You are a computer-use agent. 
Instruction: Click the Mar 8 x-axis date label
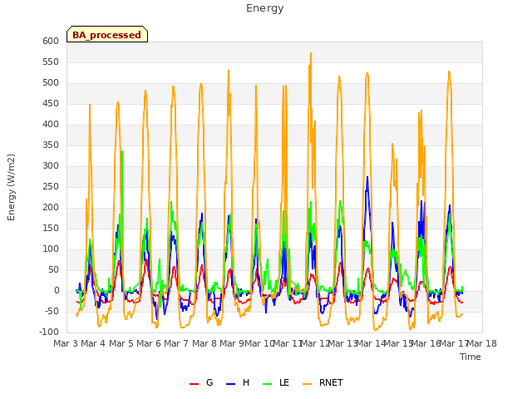point(204,343)
